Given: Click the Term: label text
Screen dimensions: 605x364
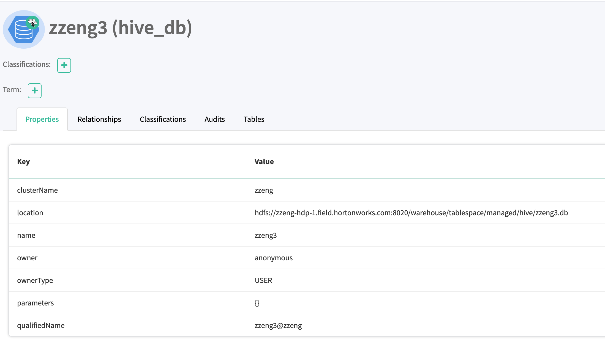Looking at the screenshot, I should point(12,90).
